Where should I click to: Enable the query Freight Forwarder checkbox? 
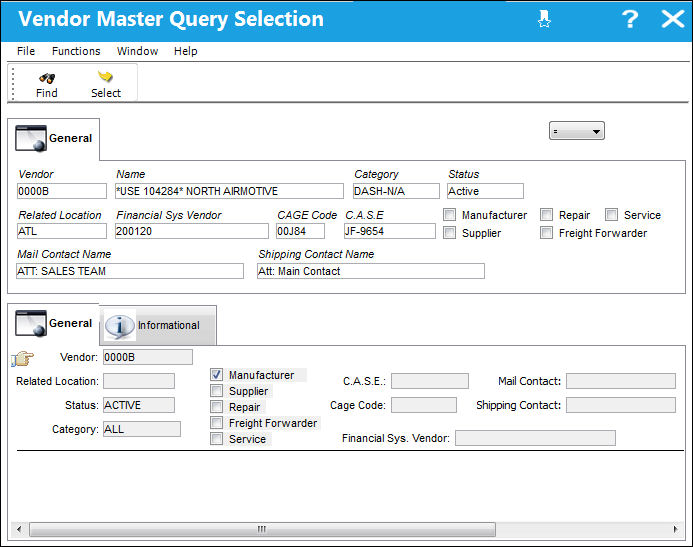pyautogui.click(x=217, y=422)
